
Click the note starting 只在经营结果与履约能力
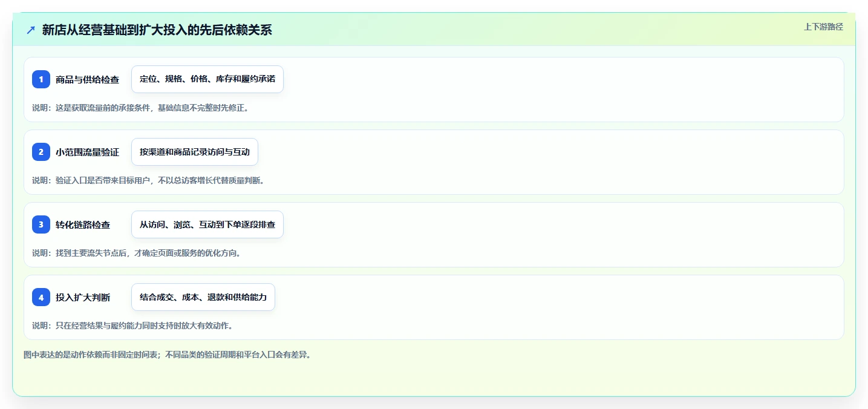132,326
